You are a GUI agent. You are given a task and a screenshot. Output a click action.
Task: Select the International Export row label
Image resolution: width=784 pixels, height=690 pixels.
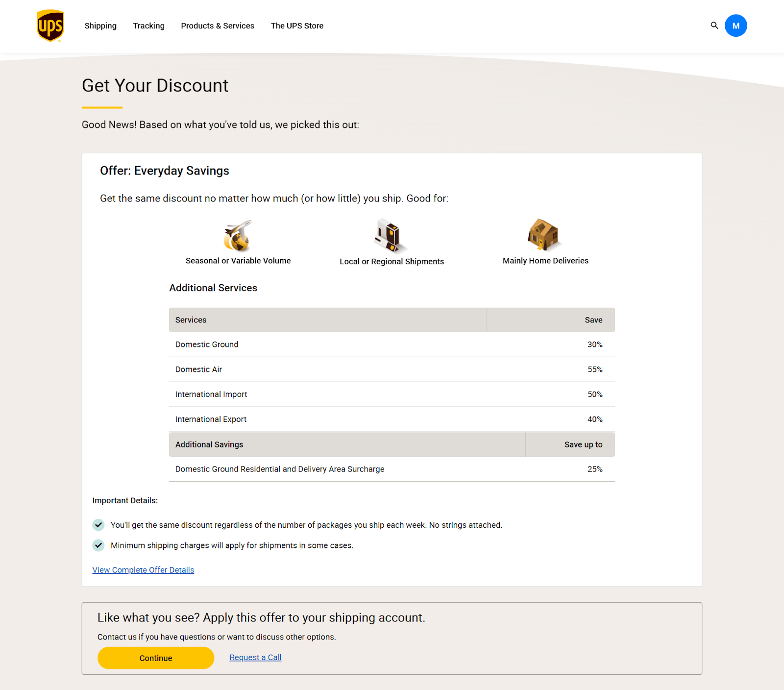coord(211,419)
